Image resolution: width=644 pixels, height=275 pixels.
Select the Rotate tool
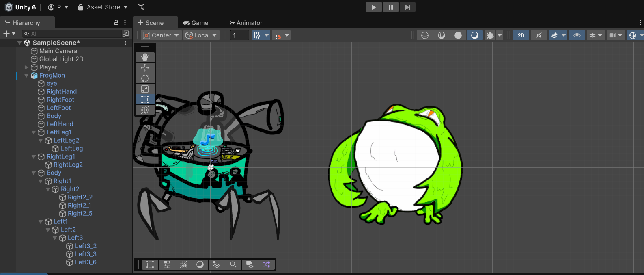pos(145,78)
